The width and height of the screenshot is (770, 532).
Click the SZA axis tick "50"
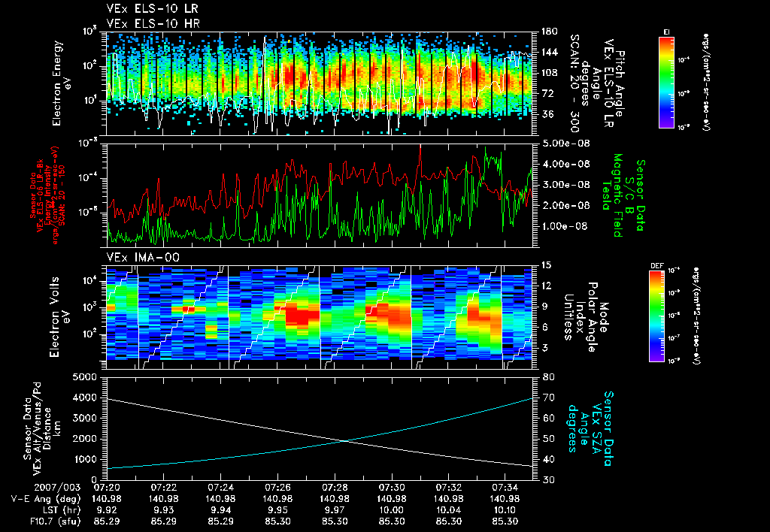[549, 439]
